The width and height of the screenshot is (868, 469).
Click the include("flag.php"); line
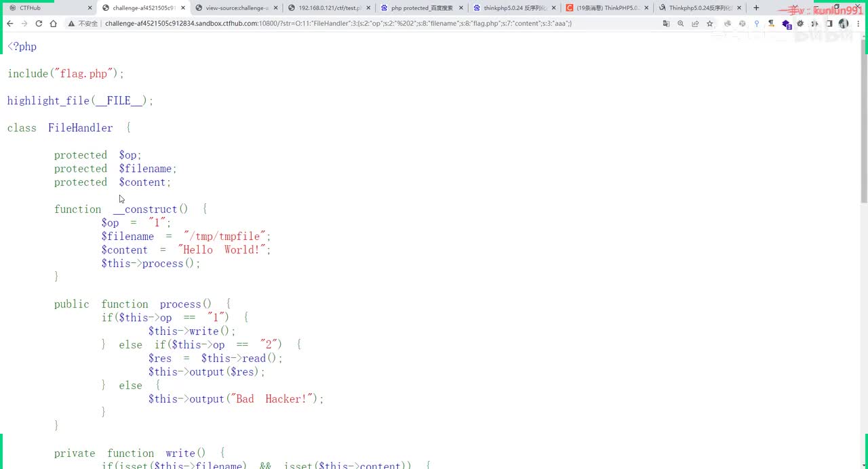tap(66, 73)
